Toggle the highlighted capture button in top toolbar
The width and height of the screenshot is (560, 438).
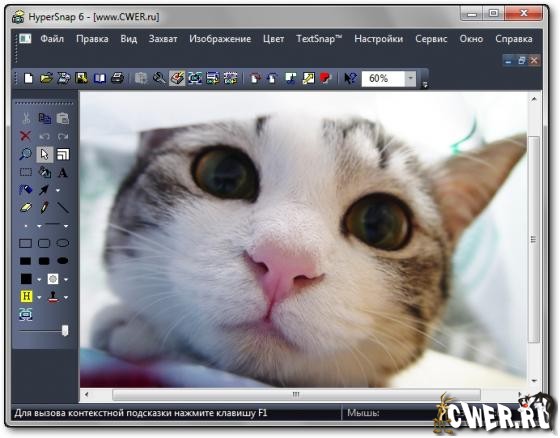(177, 78)
